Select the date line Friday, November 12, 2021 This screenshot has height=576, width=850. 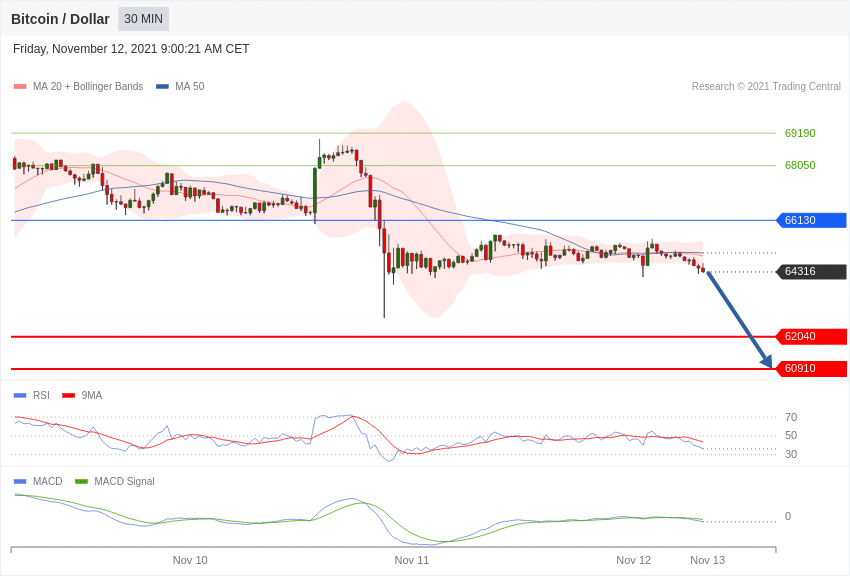click(x=131, y=49)
